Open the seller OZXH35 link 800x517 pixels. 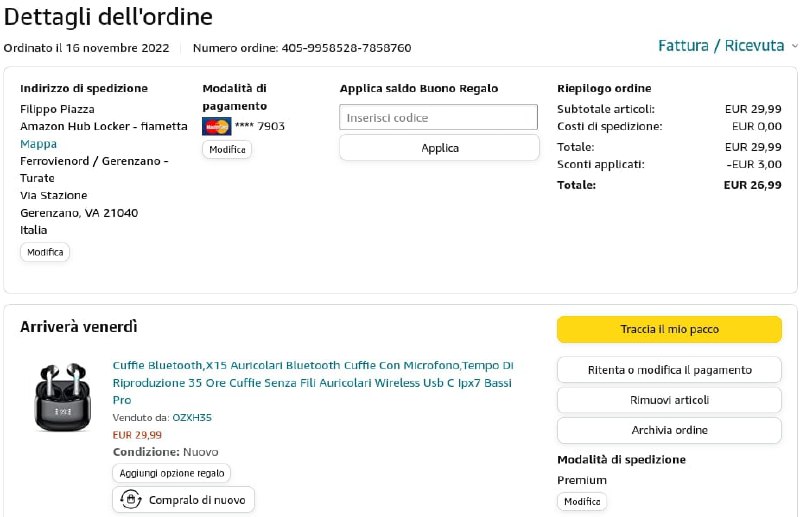pos(192,417)
